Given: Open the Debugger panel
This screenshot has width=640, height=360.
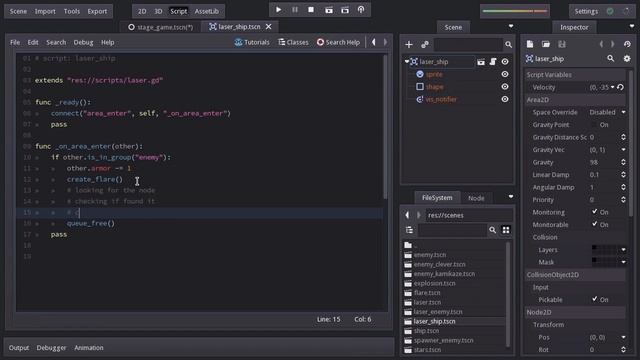Looking at the screenshot, I should pos(51,348).
